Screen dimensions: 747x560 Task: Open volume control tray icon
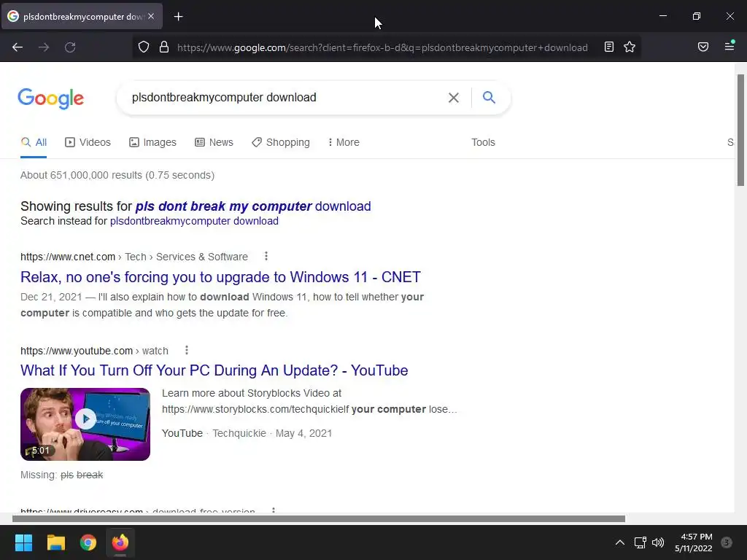point(658,542)
